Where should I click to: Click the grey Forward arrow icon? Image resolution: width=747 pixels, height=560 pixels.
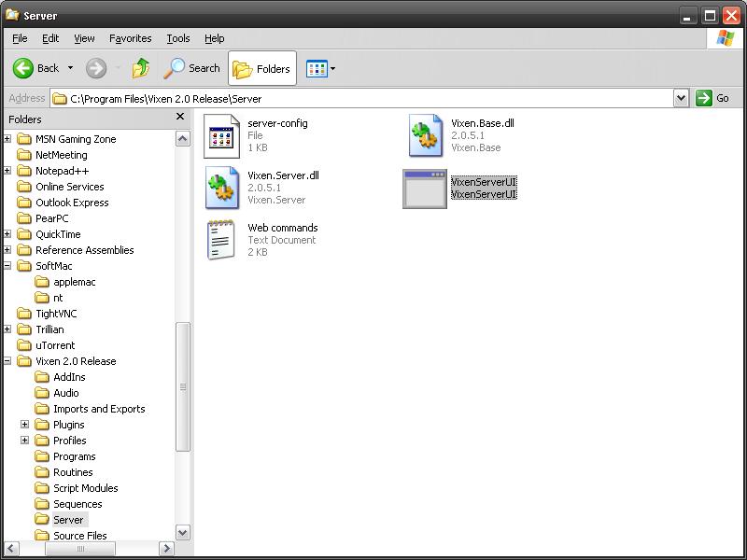pyautogui.click(x=96, y=68)
